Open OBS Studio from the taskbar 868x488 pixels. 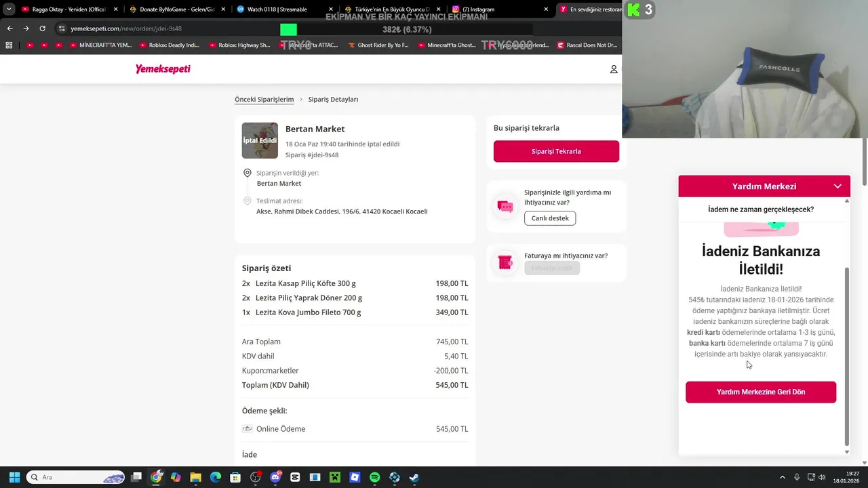(x=256, y=477)
